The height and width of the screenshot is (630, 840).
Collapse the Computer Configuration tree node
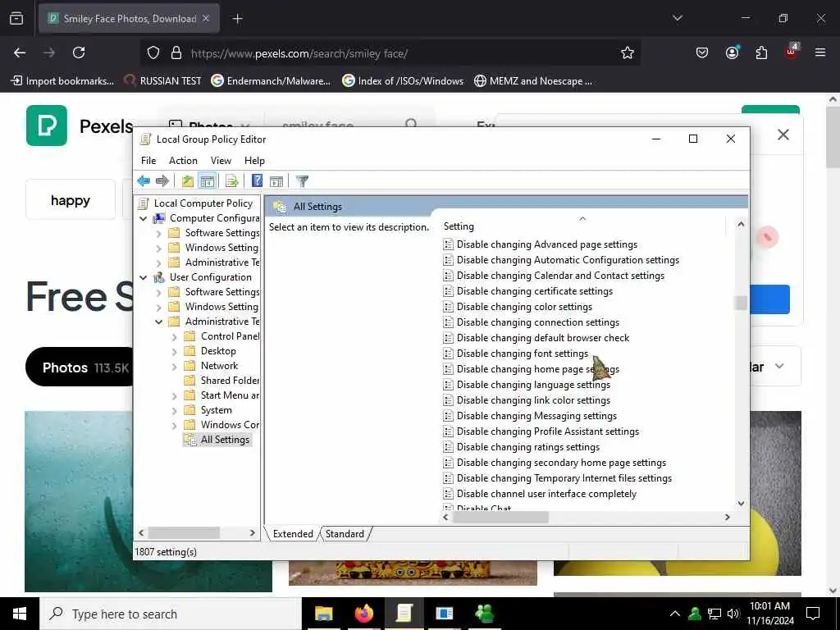coord(143,218)
